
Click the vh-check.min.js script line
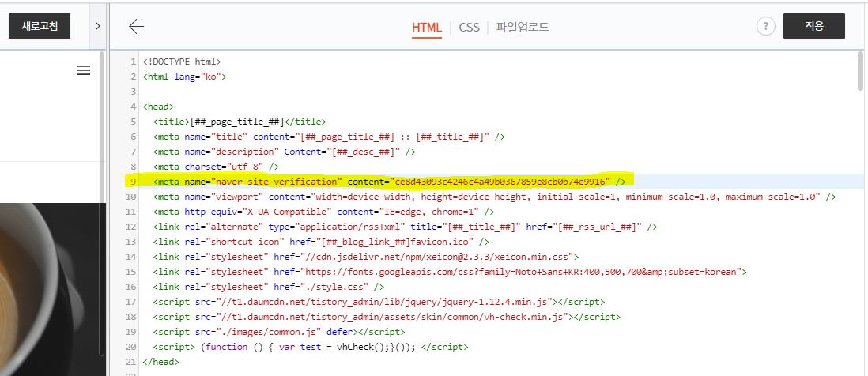pos(387,317)
